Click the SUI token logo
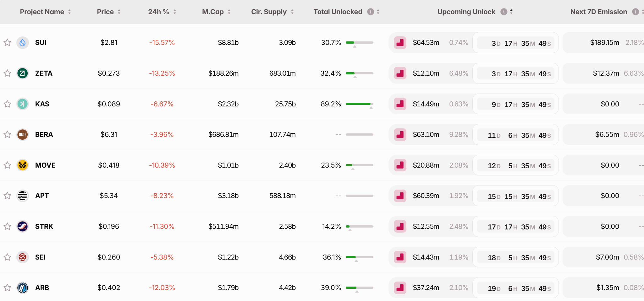644x301 pixels. point(23,42)
